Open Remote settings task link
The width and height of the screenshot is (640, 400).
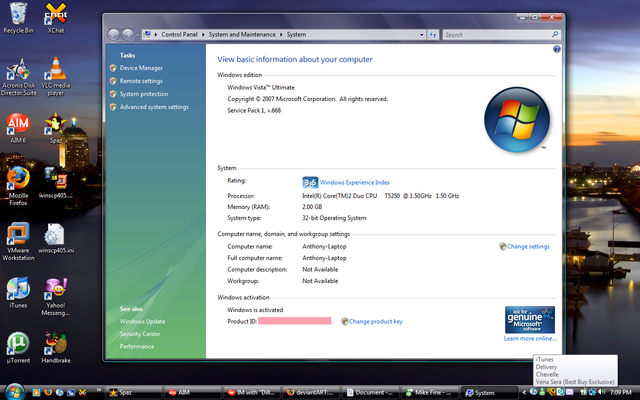click(141, 81)
